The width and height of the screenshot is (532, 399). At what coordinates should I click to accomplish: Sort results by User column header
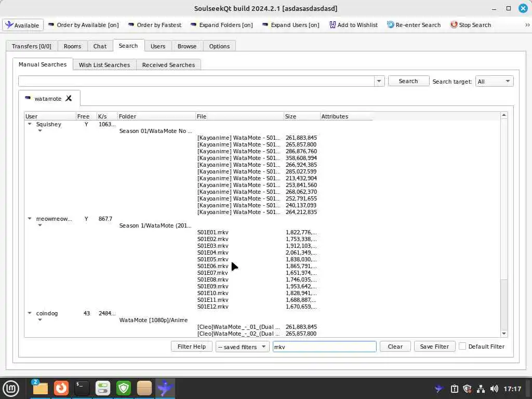click(50, 116)
